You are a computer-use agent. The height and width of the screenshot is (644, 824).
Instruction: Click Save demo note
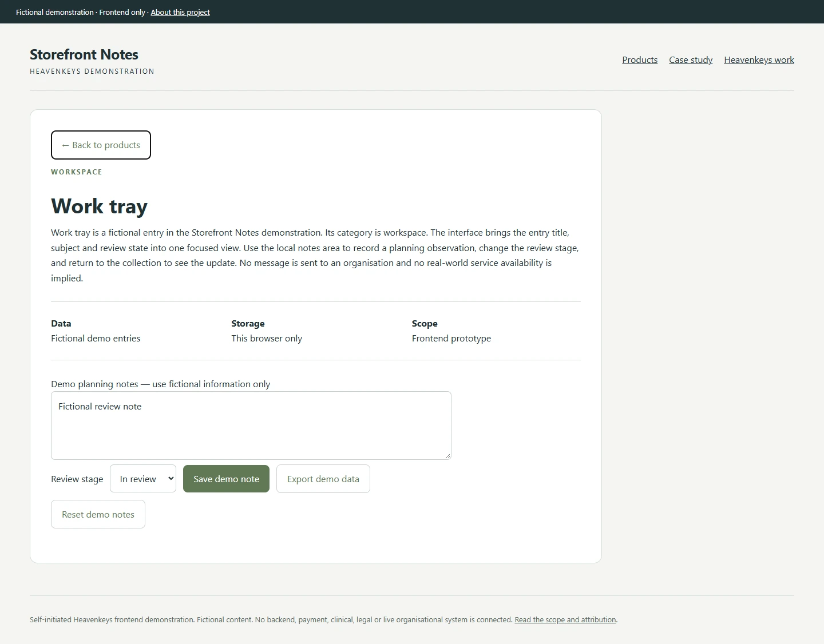(226, 479)
